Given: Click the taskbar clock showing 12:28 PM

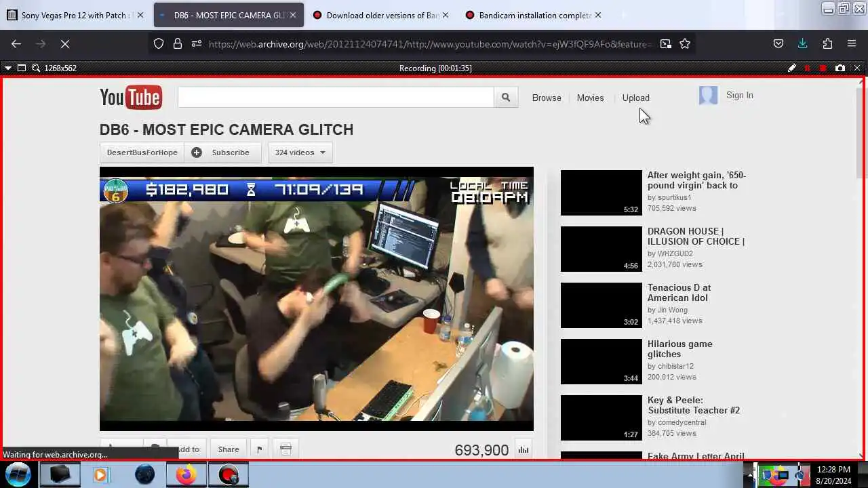Looking at the screenshot, I should [x=833, y=475].
